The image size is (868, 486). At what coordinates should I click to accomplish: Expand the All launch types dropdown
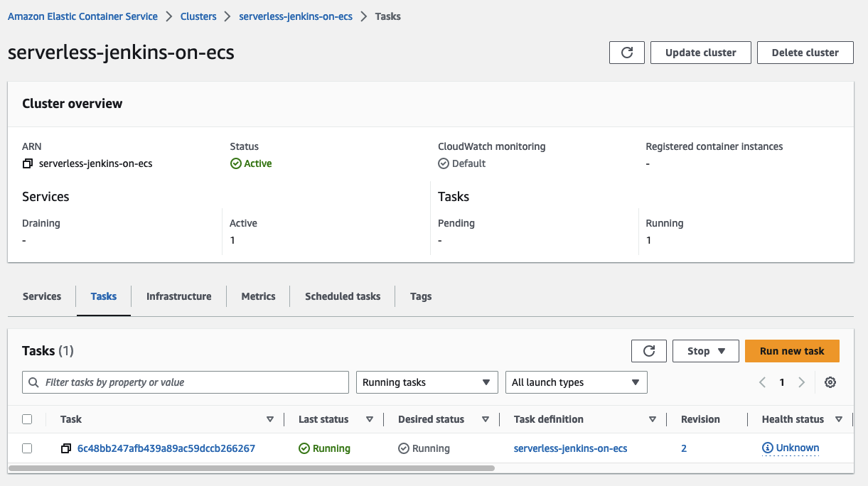click(575, 382)
